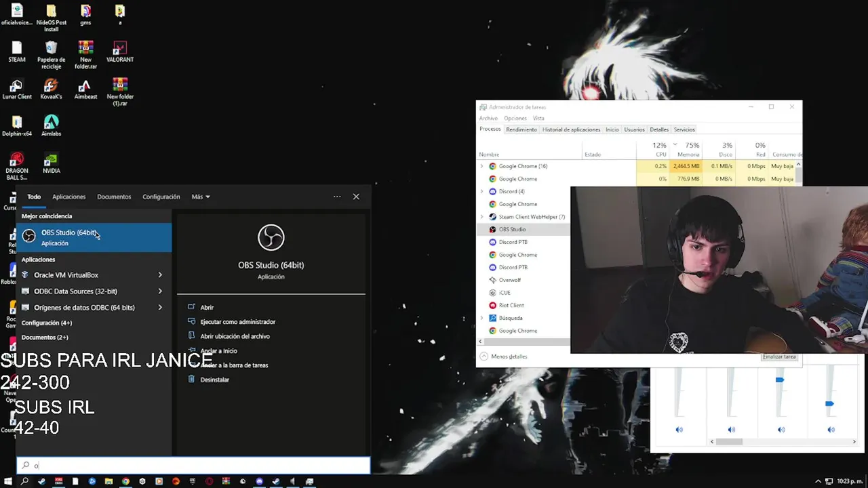
Task: Select the STEAM text file icon
Action: (x=17, y=52)
